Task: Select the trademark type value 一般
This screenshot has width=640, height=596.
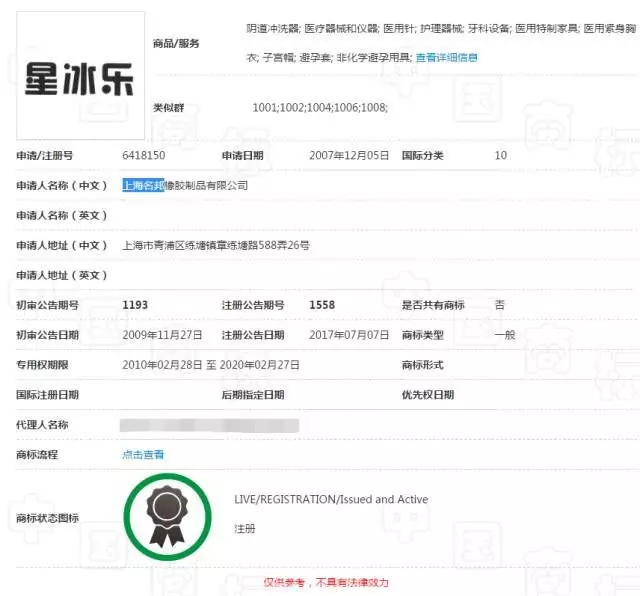Action: [505, 335]
